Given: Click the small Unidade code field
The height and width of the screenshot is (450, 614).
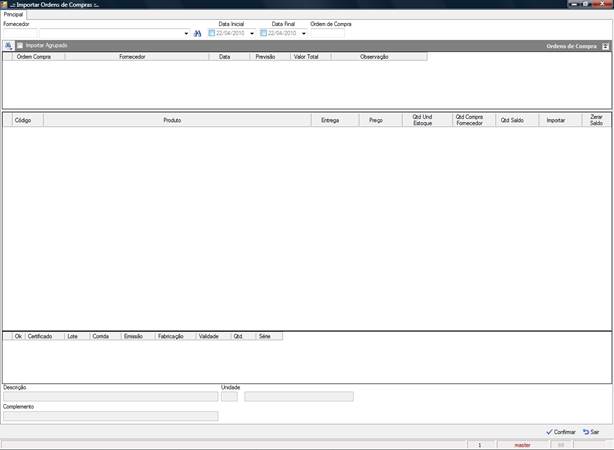Looking at the screenshot, I should [229, 397].
